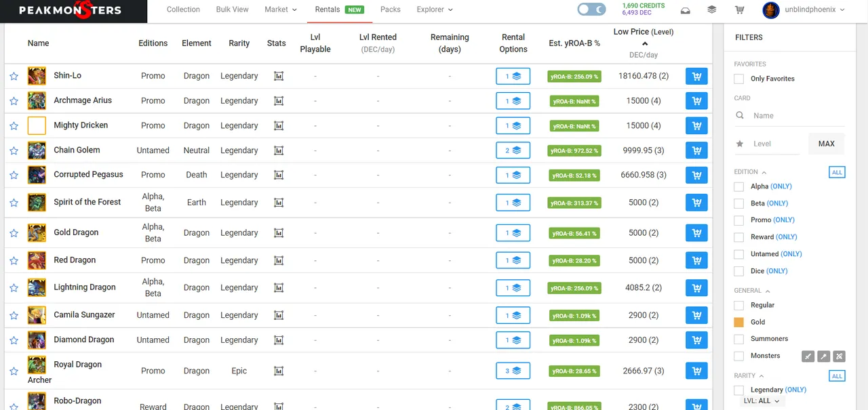The height and width of the screenshot is (410, 868).
Task: Open Lightning Dragon card thumbnail
Action: (37, 287)
